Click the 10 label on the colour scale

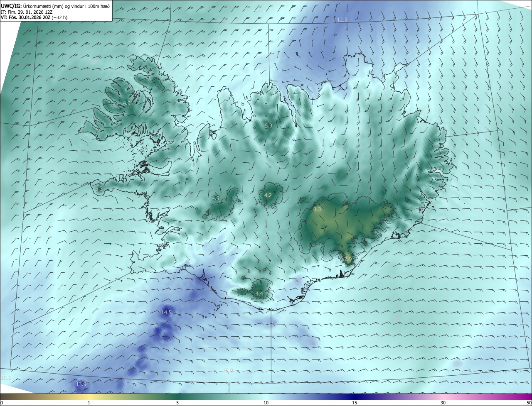click(x=266, y=403)
